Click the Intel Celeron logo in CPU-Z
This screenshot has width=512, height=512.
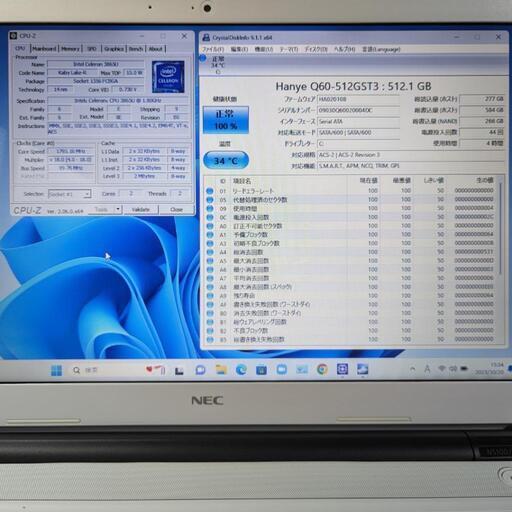[168, 77]
